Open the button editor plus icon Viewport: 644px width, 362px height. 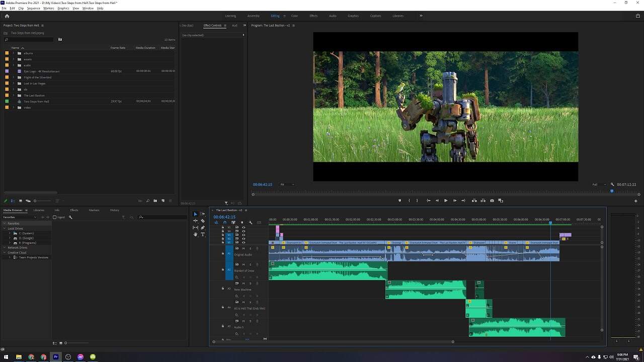pos(635,201)
